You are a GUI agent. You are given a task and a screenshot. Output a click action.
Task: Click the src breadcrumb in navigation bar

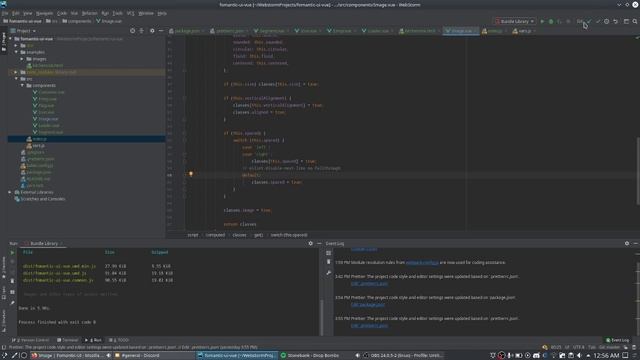[x=52, y=21]
